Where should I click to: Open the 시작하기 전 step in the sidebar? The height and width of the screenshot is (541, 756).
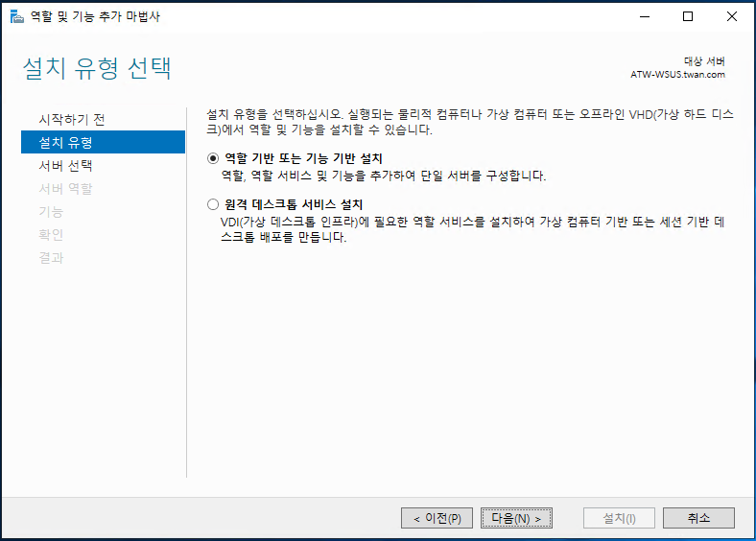point(72,119)
